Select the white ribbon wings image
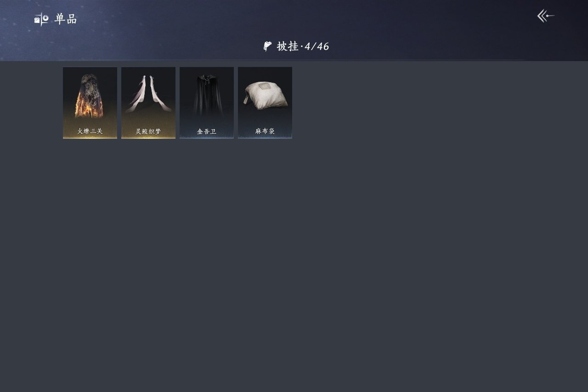 click(x=148, y=94)
